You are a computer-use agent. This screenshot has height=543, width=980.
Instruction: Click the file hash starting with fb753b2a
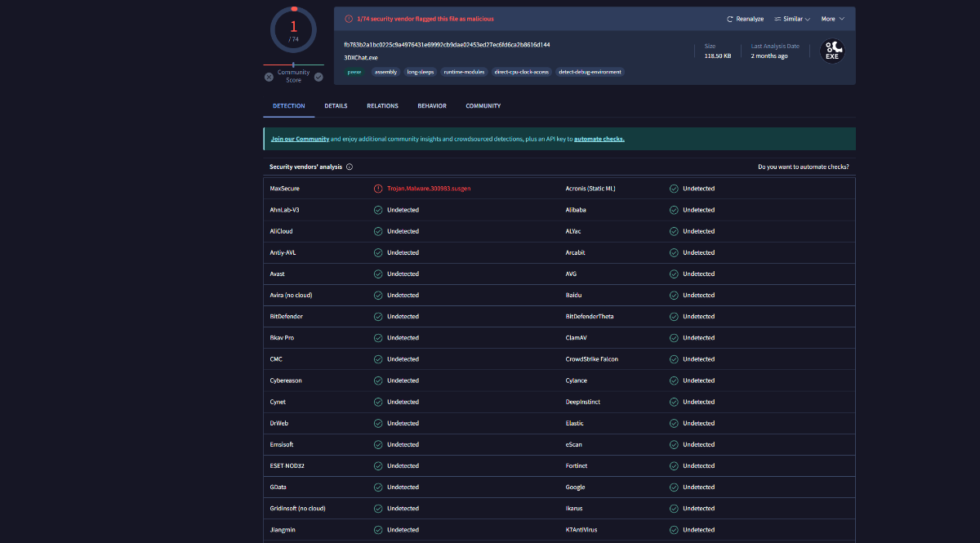pos(447,45)
